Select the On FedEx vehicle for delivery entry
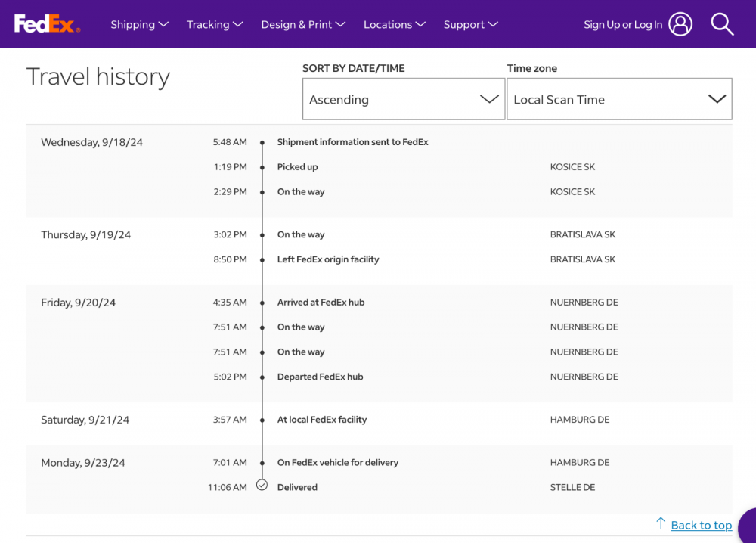 [337, 462]
